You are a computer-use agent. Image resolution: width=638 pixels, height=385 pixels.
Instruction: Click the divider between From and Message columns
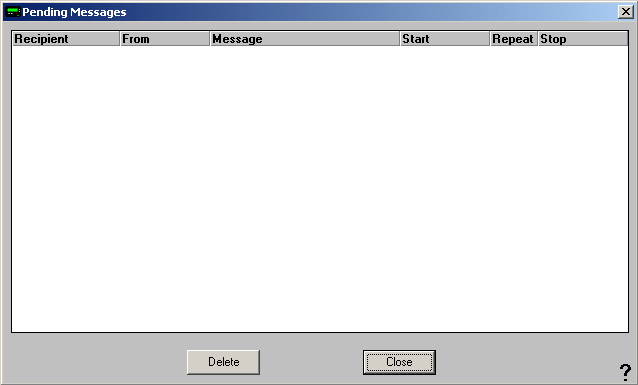click(210, 39)
